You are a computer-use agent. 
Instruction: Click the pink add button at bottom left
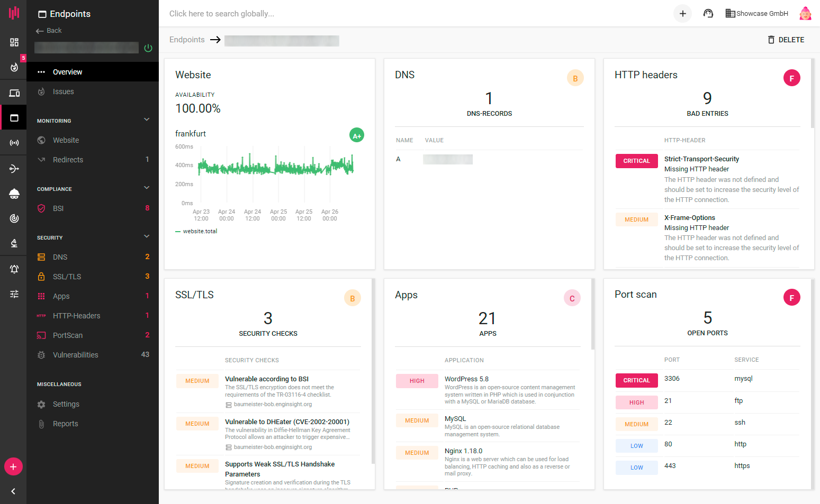13,466
